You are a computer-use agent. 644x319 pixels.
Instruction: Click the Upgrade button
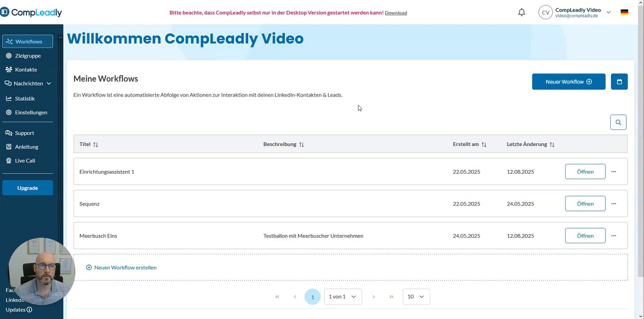27,188
